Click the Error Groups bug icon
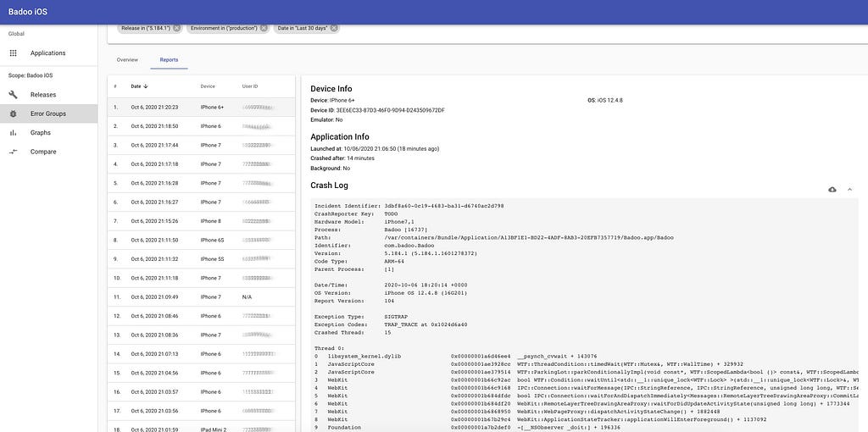 point(14,114)
